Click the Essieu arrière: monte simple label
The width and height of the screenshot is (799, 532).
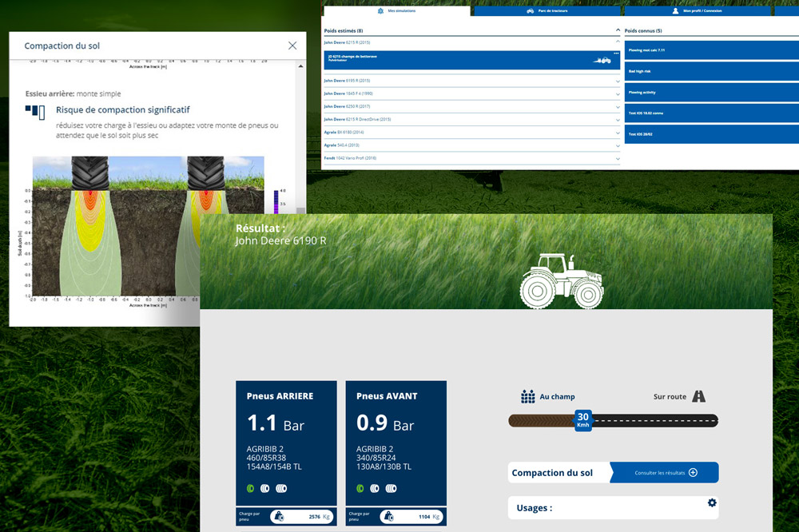[x=74, y=93]
